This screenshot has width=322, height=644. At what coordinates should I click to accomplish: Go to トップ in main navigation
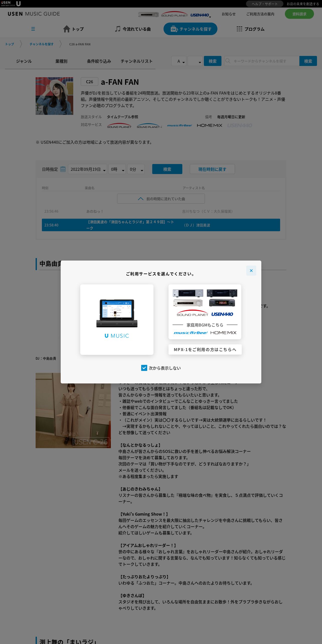(x=73, y=29)
